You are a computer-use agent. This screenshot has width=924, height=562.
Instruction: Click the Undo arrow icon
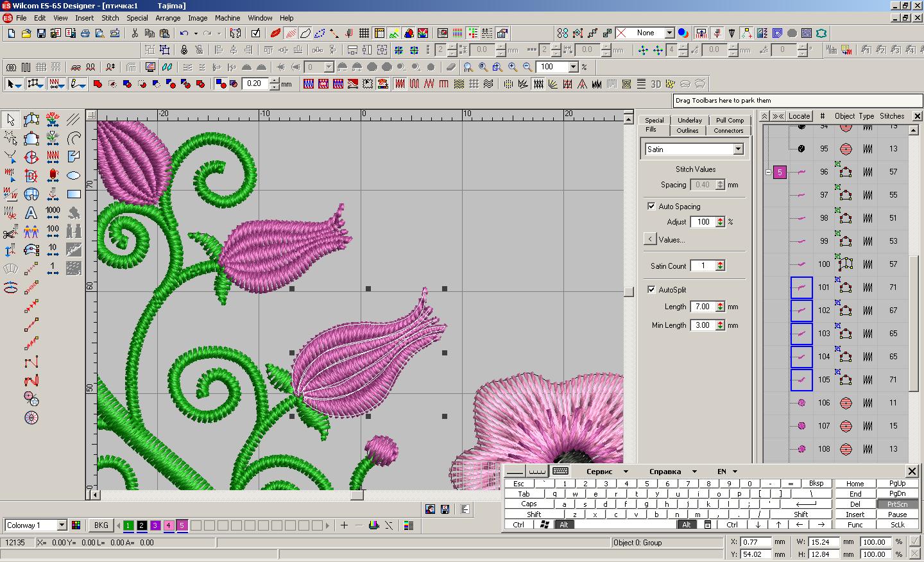184,33
